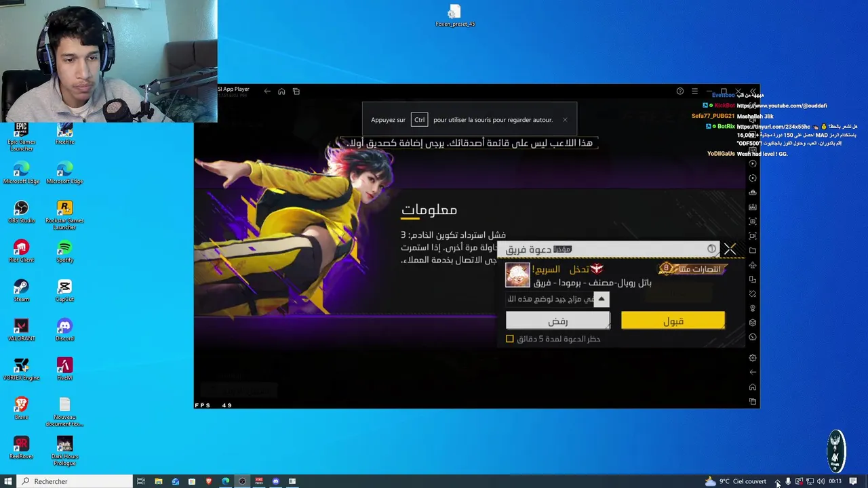The height and width of the screenshot is (488, 868).
Task: Open App Player home from title bar
Action: point(281,91)
